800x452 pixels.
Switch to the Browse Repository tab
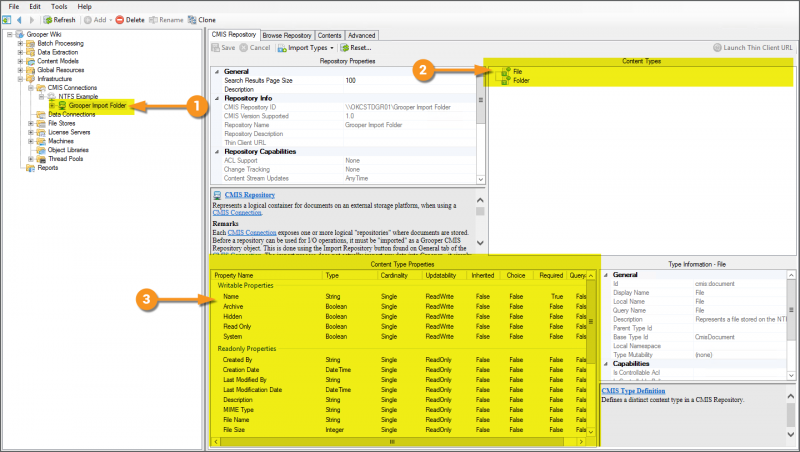tap(288, 34)
